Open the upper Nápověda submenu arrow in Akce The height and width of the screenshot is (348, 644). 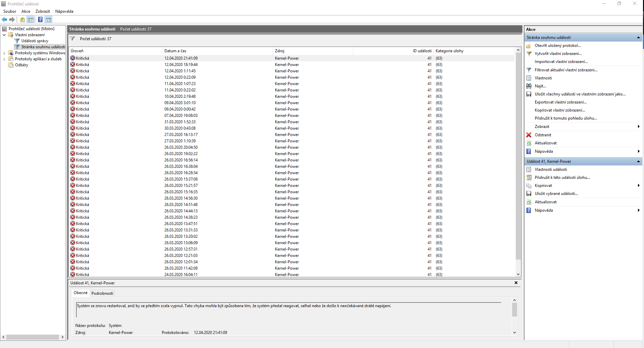click(x=639, y=151)
